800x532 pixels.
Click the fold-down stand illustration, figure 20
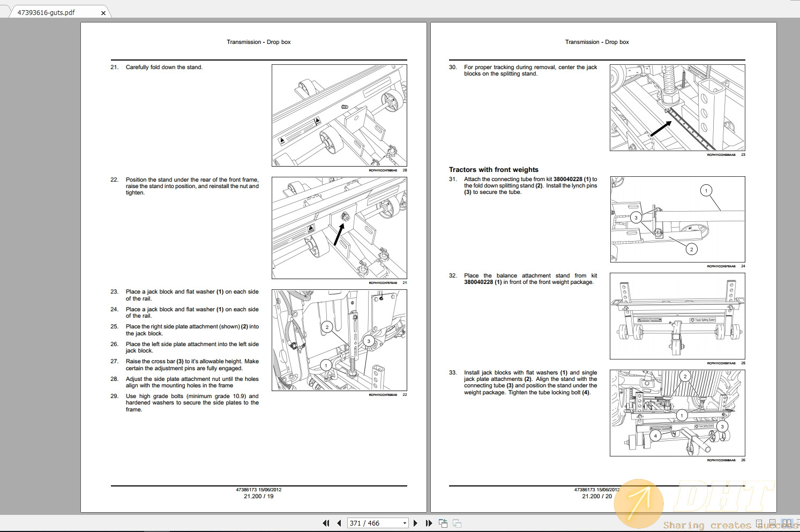pos(339,115)
